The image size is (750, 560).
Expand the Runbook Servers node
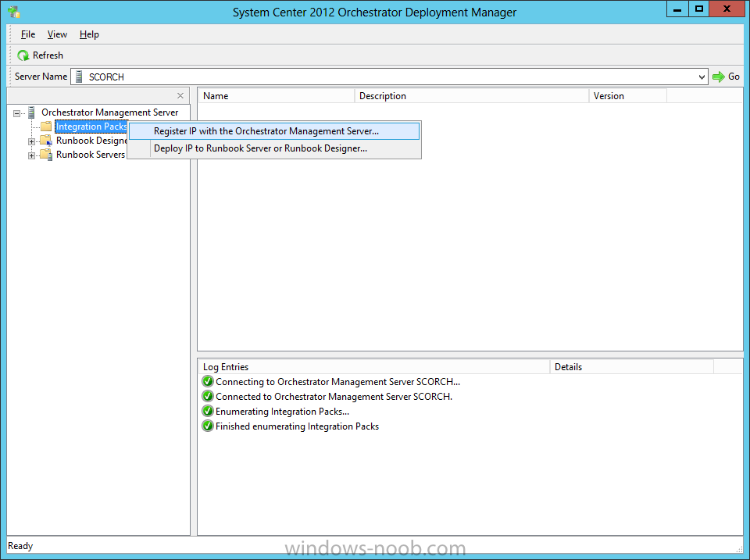(x=31, y=155)
